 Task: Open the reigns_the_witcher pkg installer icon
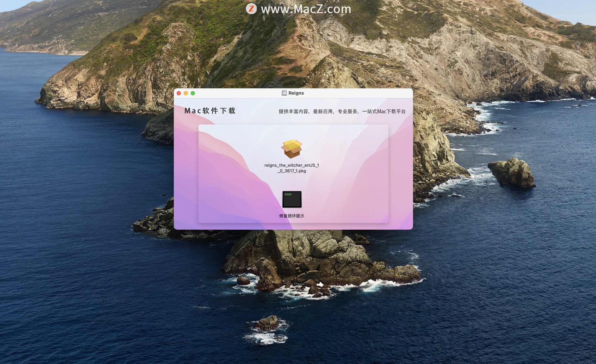point(291,149)
